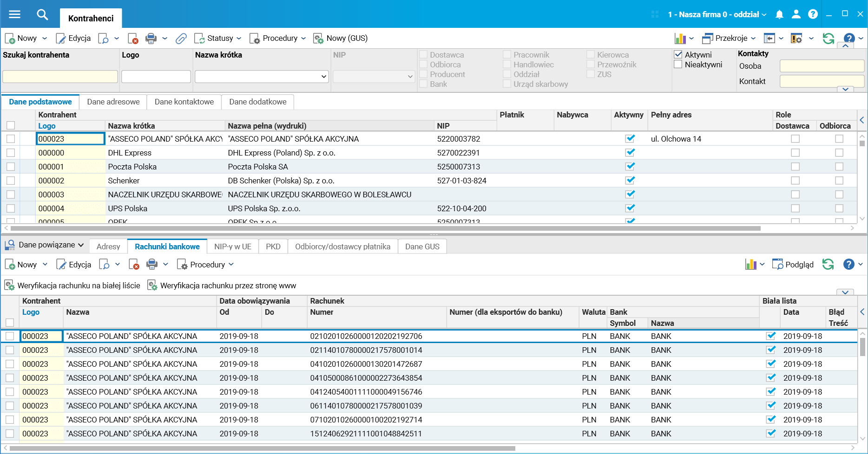Click the attachment paperclip icon
This screenshot has height=454, width=868.
181,39
